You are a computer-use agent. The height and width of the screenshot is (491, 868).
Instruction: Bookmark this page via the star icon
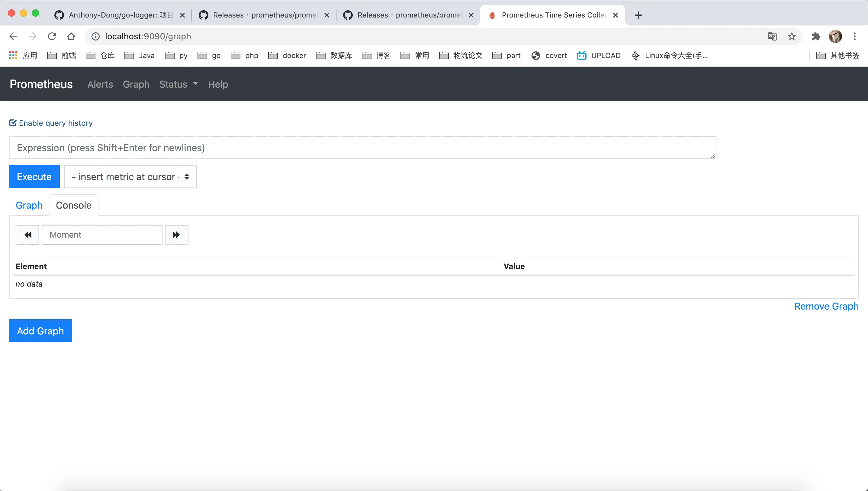point(792,36)
